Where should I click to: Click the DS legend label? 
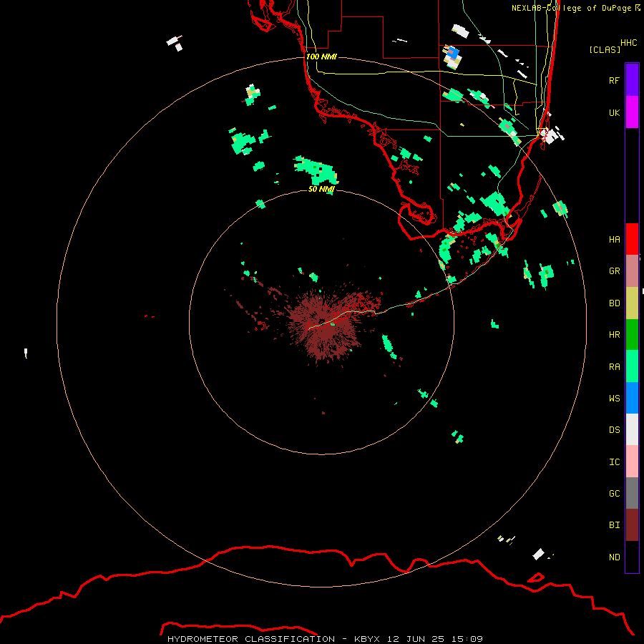coord(614,430)
